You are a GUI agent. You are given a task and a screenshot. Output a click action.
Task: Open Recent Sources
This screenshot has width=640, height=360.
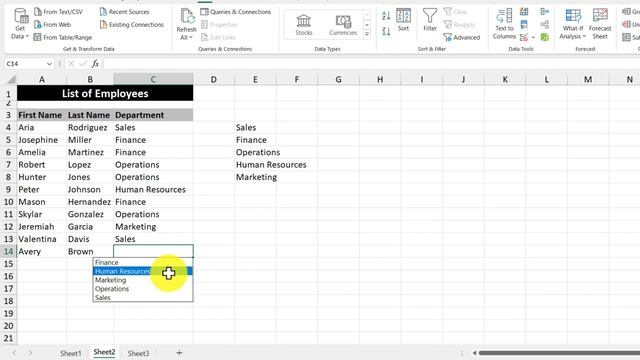pos(124,12)
